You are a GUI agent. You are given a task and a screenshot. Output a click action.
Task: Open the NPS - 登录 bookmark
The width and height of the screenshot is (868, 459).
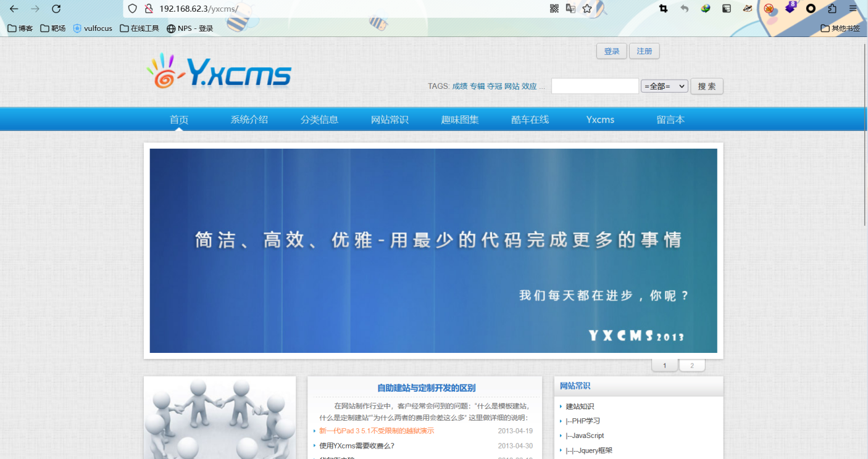(x=190, y=28)
